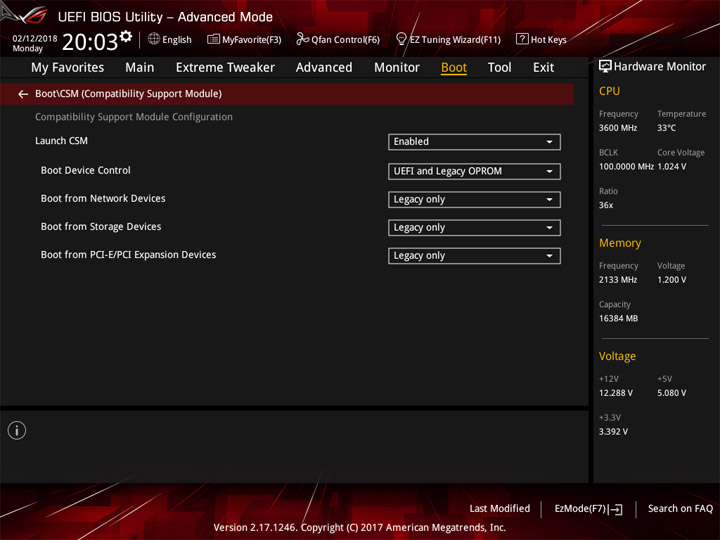Open the Boot Device Control dropdown
This screenshot has height=540, width=720.
[x=474, y=171]
